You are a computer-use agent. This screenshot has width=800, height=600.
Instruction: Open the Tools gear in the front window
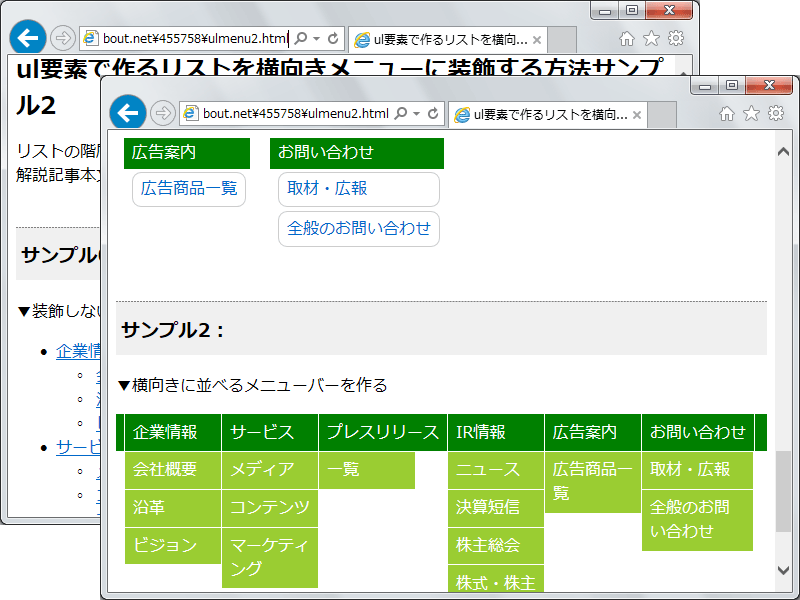(x=775, y=113)
